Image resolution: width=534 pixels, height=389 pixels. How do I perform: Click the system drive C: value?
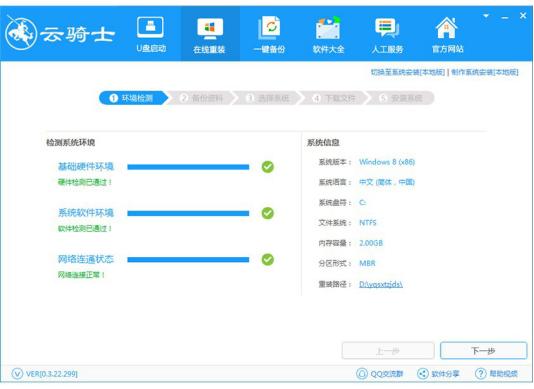(362, 202)
